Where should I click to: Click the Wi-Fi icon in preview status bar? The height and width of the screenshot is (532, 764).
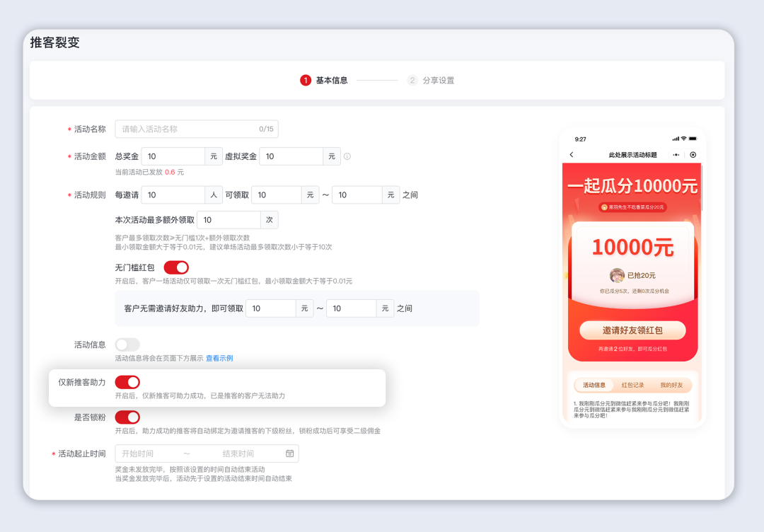[683, 139]
